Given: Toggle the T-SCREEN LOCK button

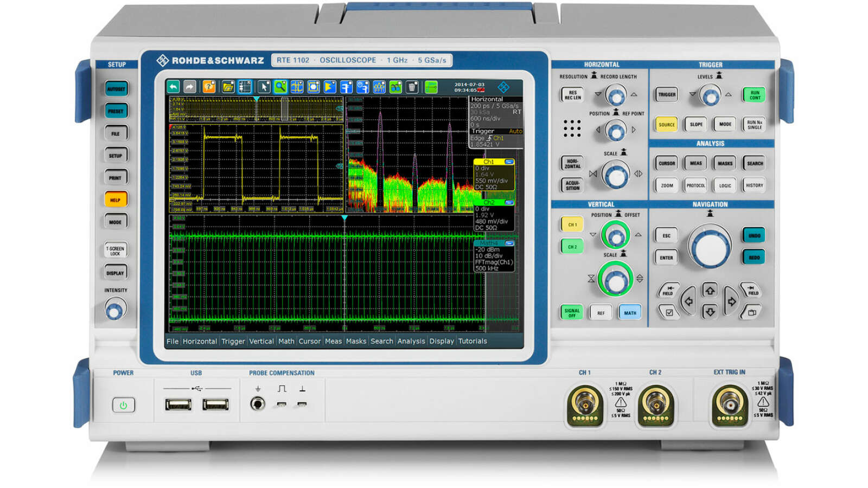Looking at the screenshot, I should (116, 251).
